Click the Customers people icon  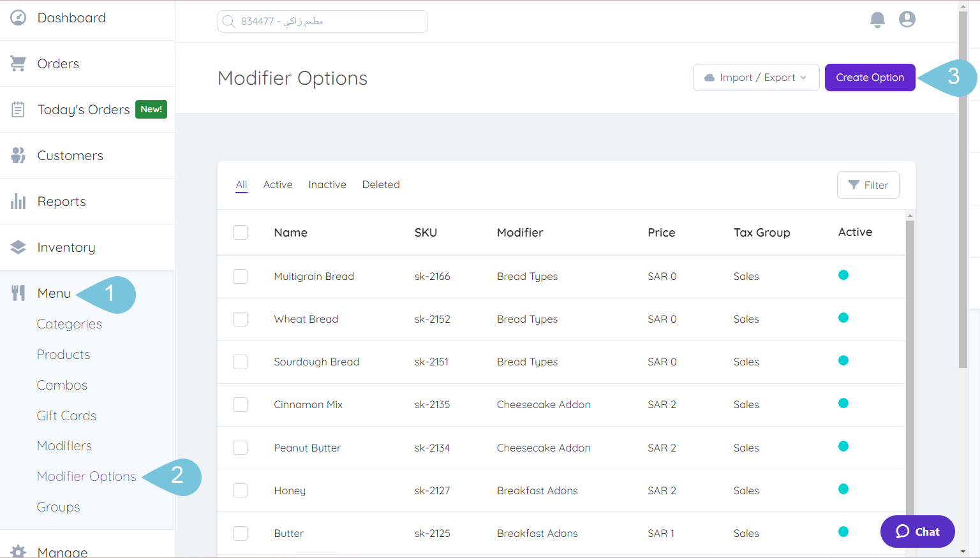[18, 155]
